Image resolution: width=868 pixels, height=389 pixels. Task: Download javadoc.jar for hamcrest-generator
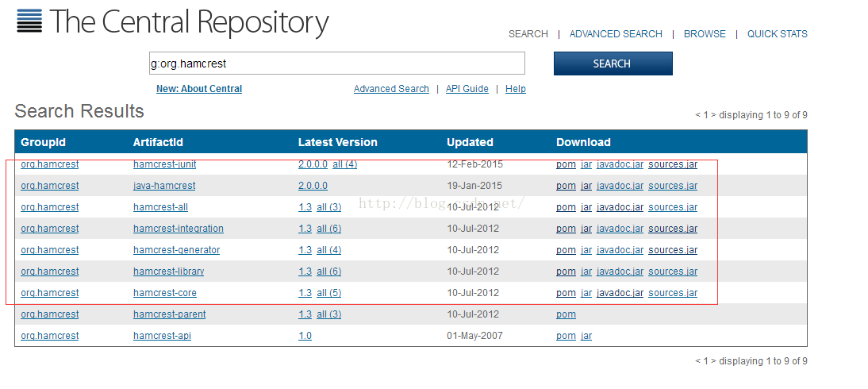coord(620,250)
